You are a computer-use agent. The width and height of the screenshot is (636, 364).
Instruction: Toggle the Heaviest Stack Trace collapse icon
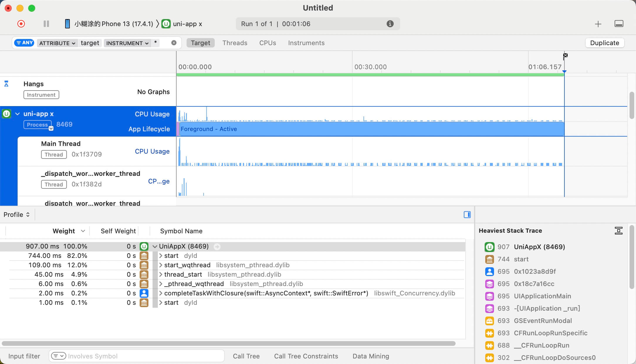point(619,231)
